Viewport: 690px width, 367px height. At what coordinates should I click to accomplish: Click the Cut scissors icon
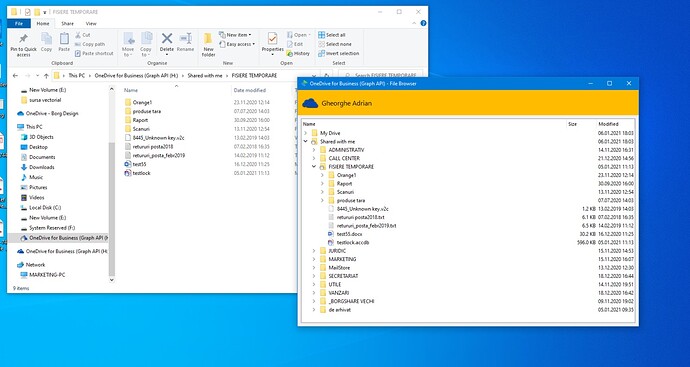point(78,35)
